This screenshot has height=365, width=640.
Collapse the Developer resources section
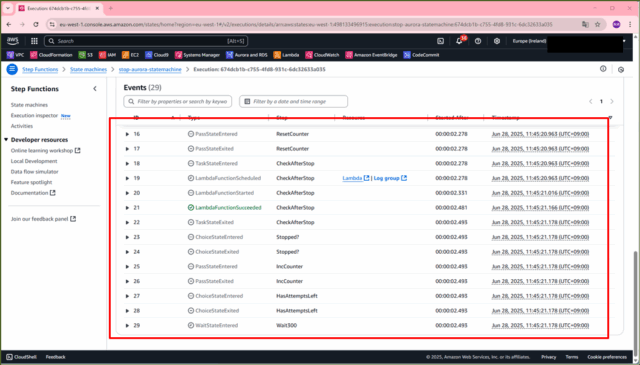pyautogui.click(x=6, y=140)
